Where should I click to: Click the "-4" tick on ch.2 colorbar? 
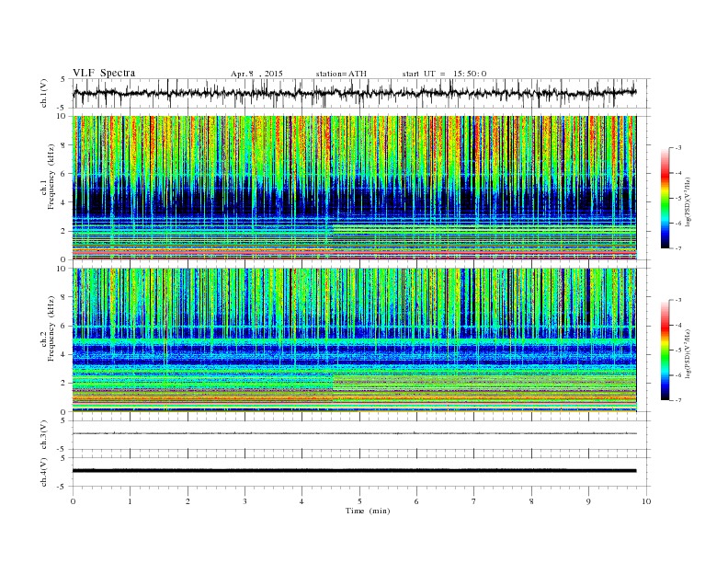[677, 325]
